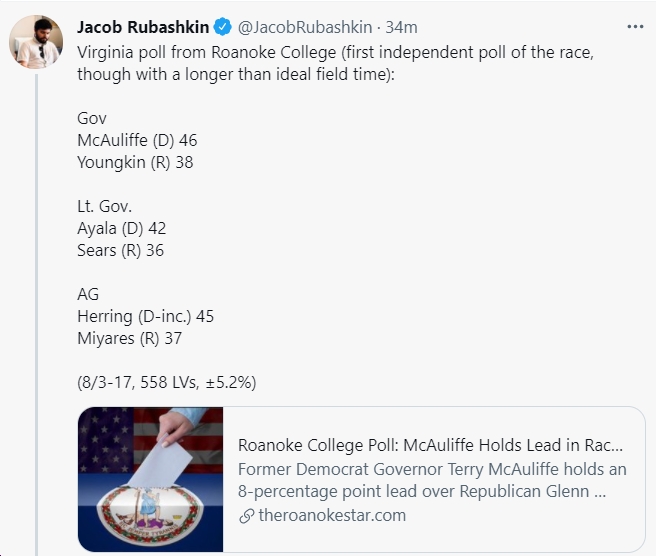
Task: Click the Youngkin (R) 38 line
Action: point(135,162)
